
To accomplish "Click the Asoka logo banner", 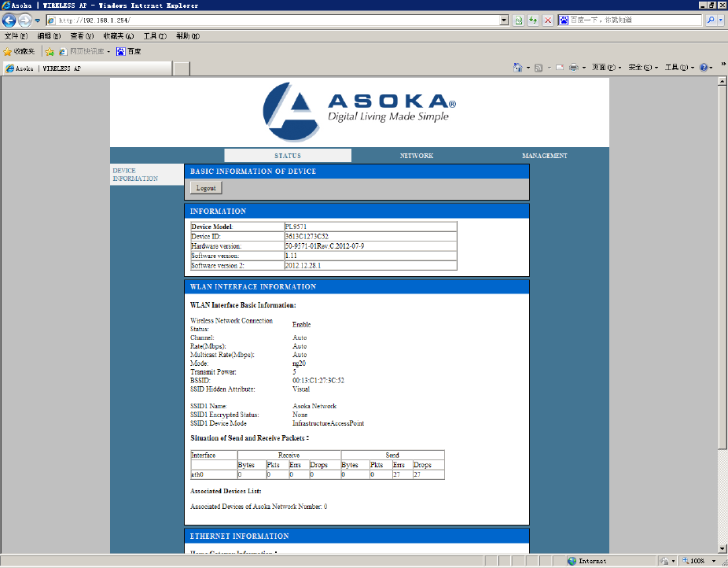I will (x=359, y=112).
